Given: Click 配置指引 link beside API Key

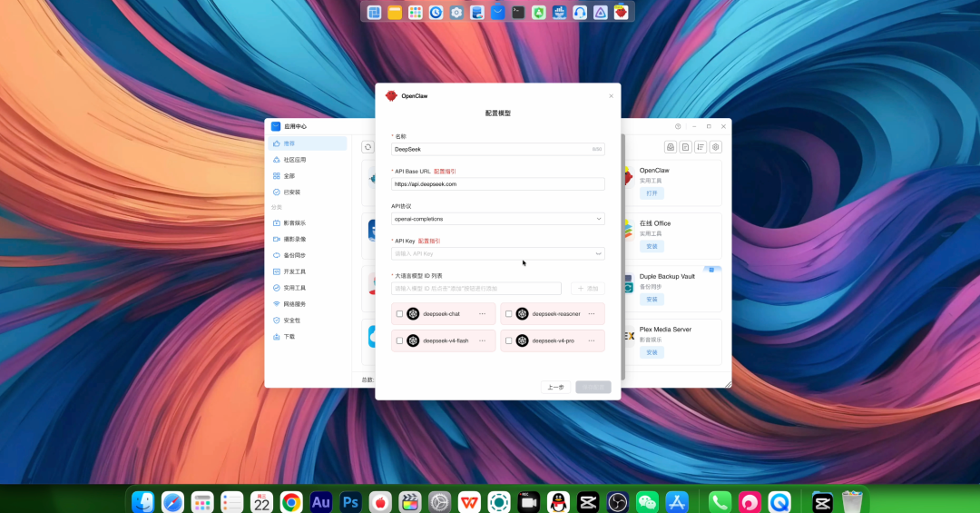Looking at the screenshot, I should (x=428, y=241).
